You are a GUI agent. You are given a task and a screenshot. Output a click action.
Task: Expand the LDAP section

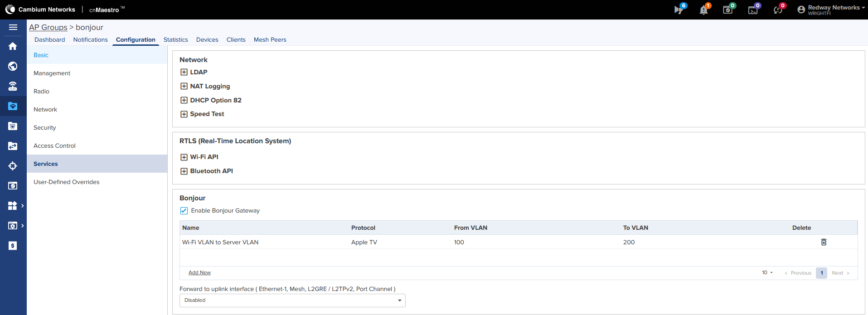184,72
